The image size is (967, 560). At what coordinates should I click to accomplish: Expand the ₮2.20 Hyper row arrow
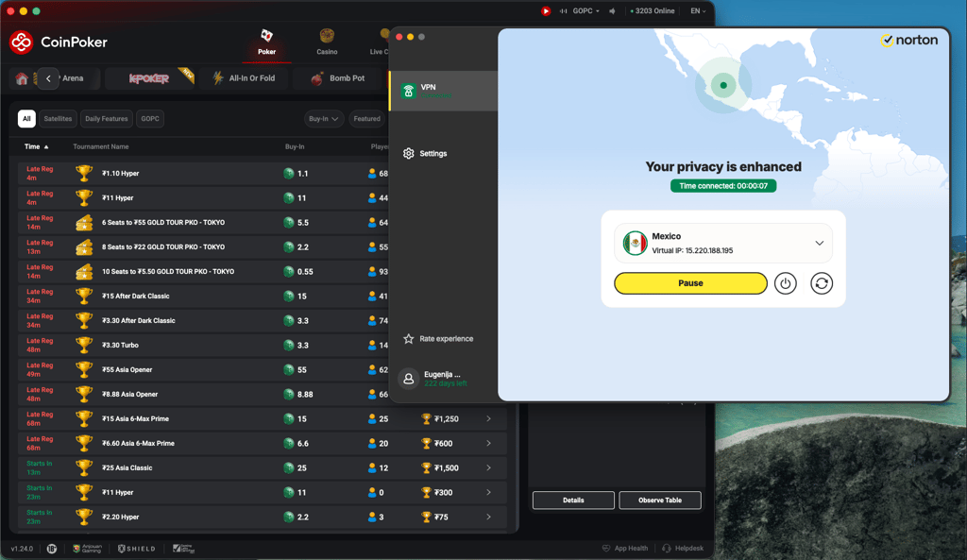tap(488, 517)
